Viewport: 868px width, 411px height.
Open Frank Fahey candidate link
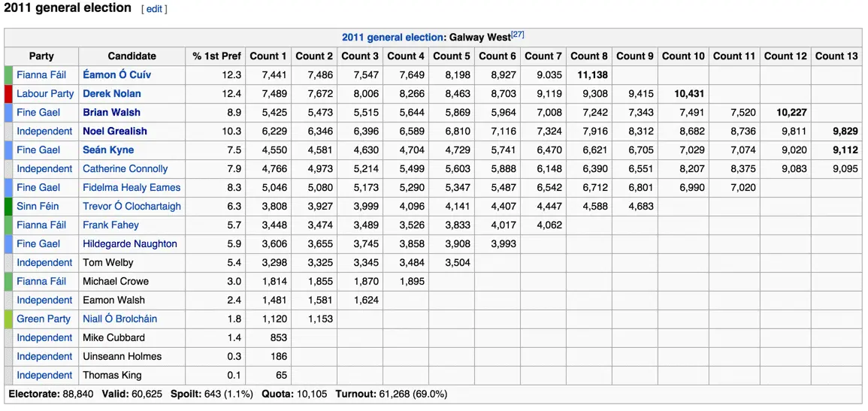click(x=110, y=225)
